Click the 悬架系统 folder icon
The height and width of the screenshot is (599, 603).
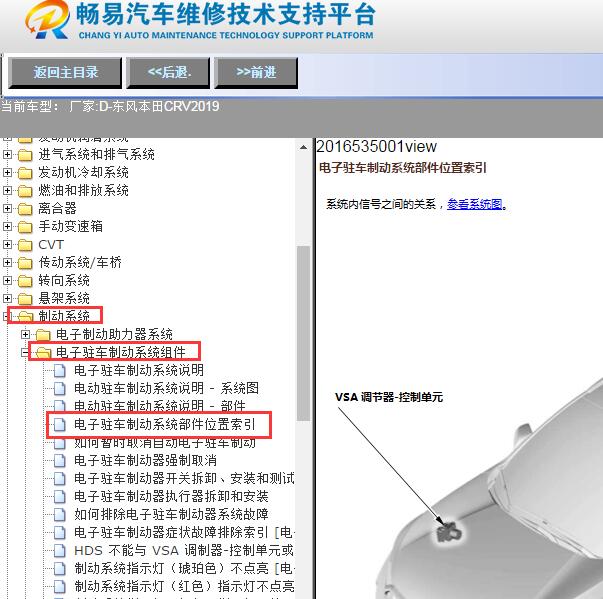tap(25, 299)
